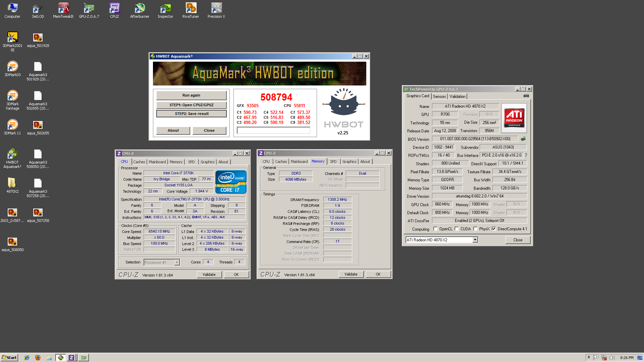Select the aqua_507258 image file
Viewport: 644px width, 362px height.
(x=38, y=215)
